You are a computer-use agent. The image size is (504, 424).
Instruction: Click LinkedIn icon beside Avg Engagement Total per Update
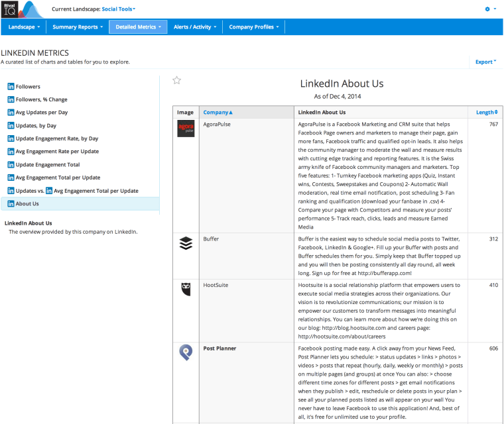11,178
